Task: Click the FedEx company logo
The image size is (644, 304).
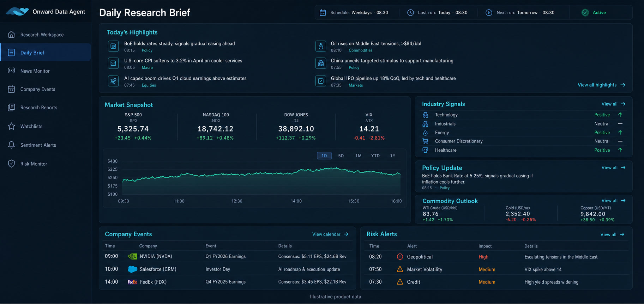Action: tap(132, 282)
